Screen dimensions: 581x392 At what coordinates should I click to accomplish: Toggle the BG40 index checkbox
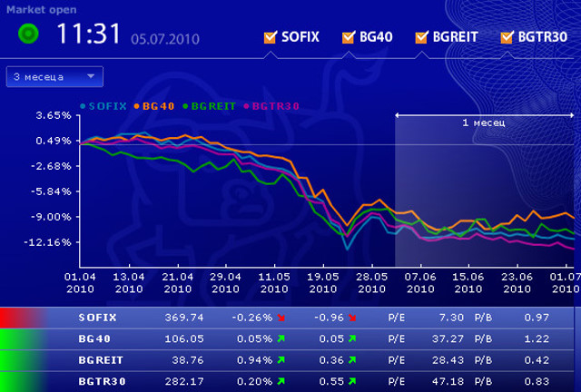click(x=348, y=37)
